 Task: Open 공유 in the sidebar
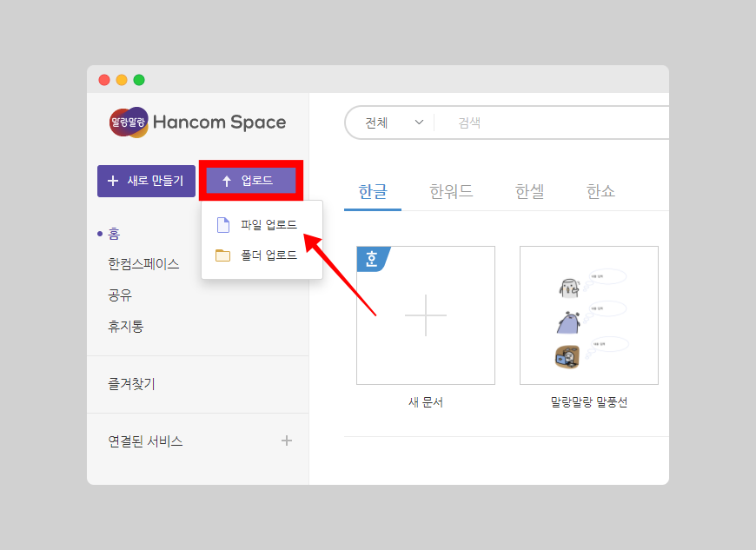(x=120, y=295)
